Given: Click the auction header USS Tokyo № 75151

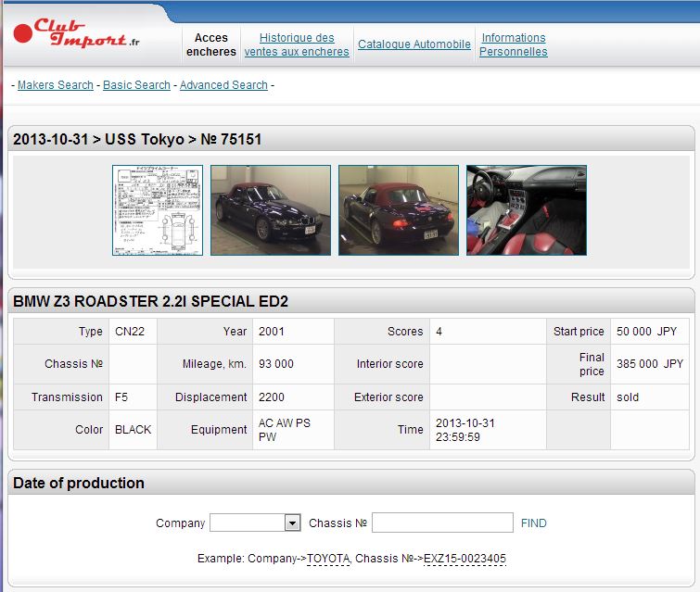Looking at the screenshot, I should pos(137,140).
